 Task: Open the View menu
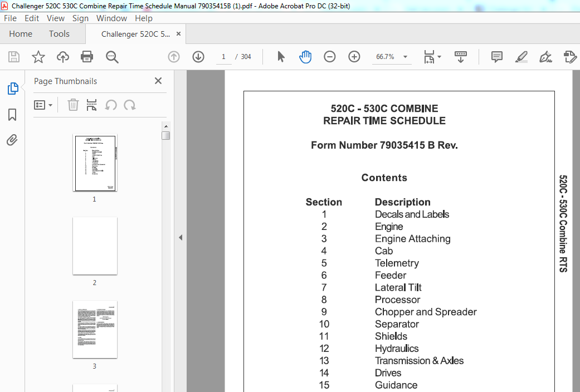(x=56, y=18)
